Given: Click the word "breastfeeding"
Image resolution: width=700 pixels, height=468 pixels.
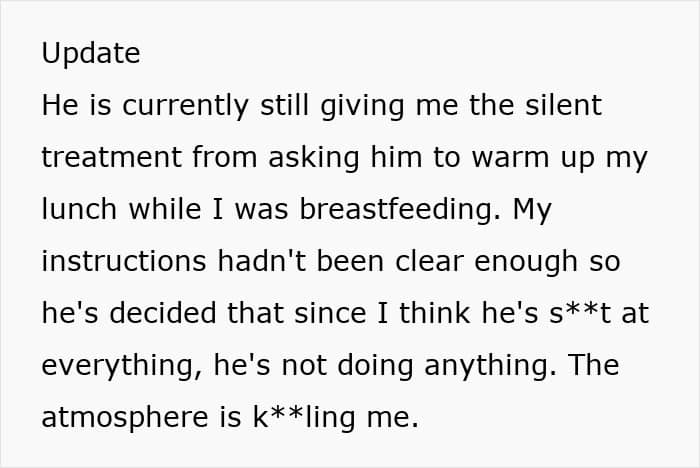Looking at the screenshot, I should (x=396, y=211).
